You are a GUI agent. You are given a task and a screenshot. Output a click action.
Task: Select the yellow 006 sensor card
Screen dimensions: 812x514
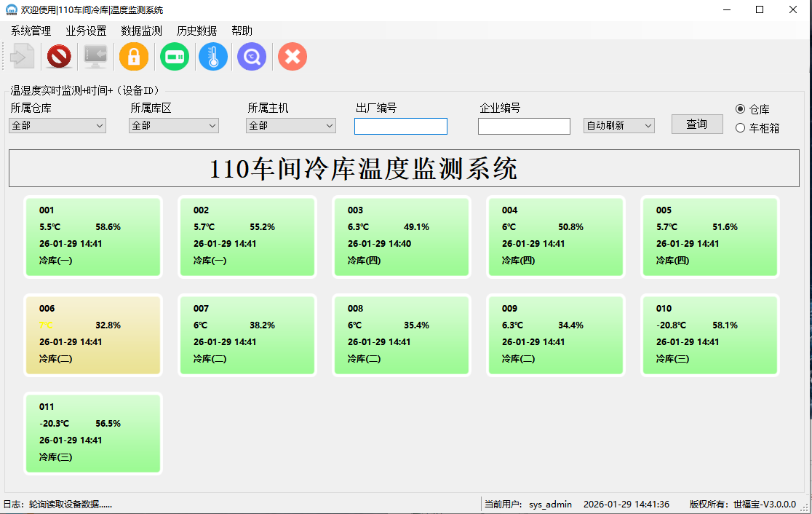[x=93, y=335]
